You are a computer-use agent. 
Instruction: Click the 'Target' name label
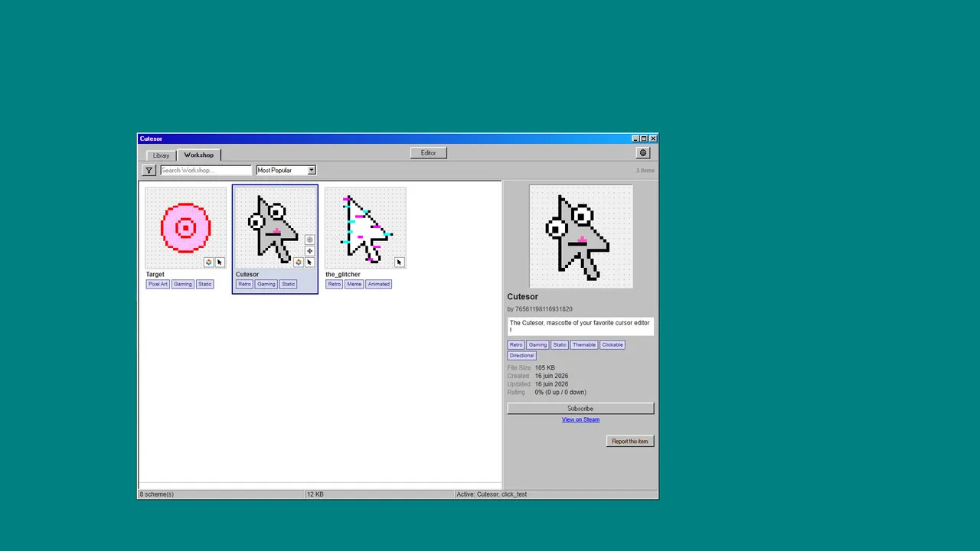point(155,274)
